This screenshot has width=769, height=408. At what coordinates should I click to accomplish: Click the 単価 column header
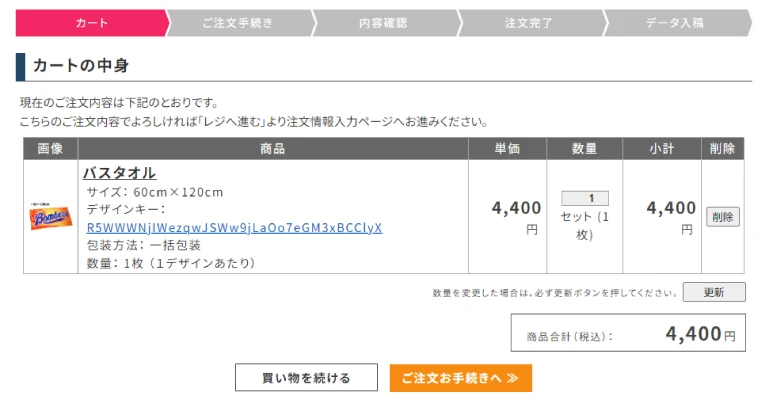(x=508, y=149)
